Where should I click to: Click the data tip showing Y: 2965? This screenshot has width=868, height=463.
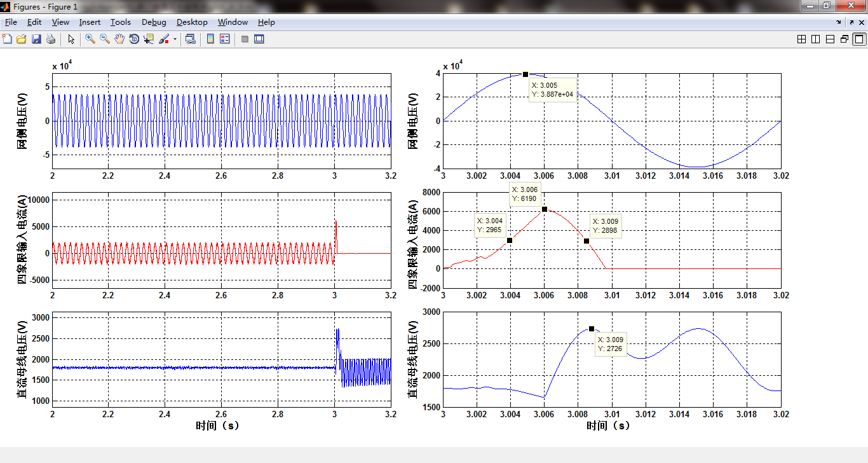coord(490,226)
